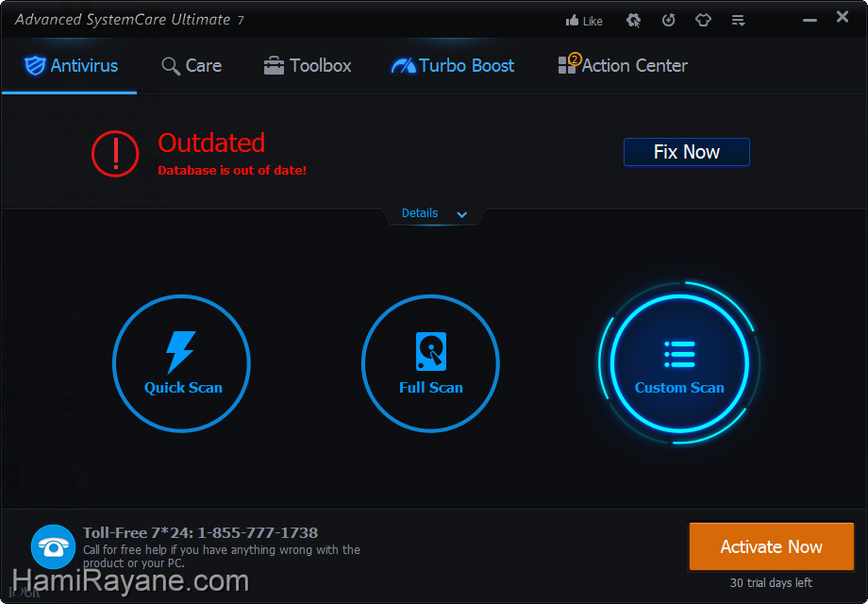Click the blue telephone support icon
Screen dimensions: 868x604
[53, 547]
